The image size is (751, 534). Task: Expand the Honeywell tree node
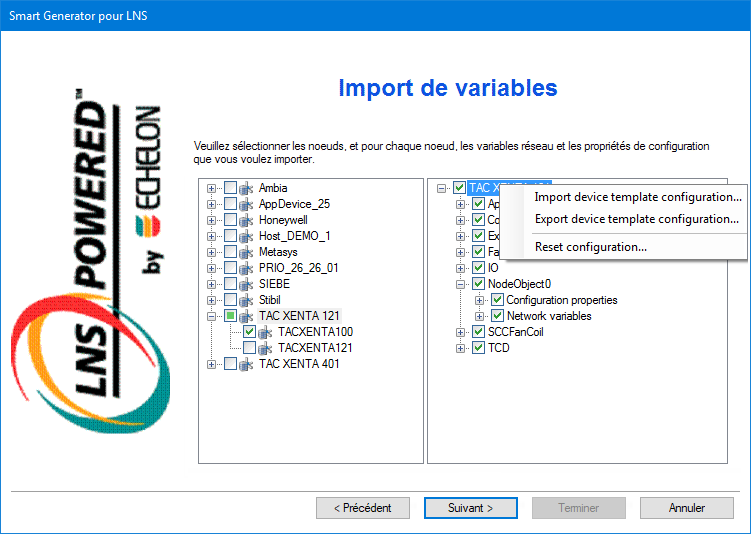click(x=211, y=220)
